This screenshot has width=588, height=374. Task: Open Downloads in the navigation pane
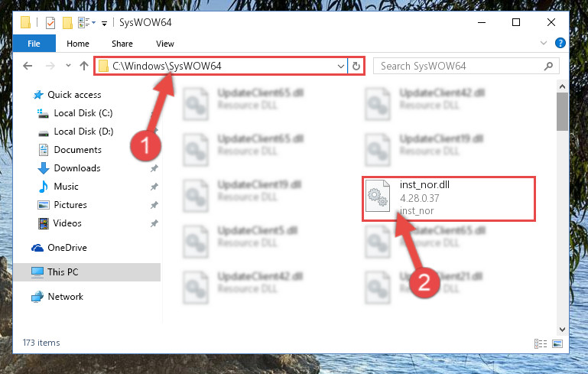(77, 168)
